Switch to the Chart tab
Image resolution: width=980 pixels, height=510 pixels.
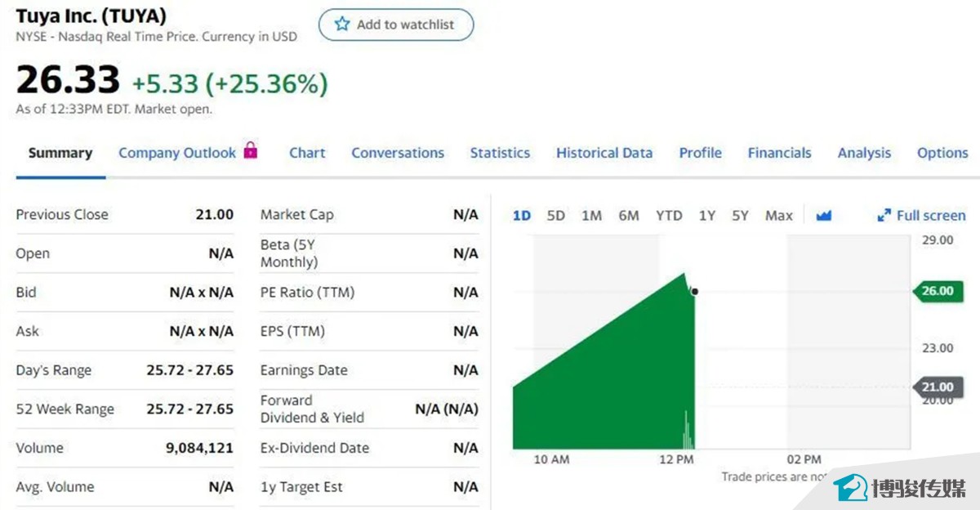[x=307, y=153]
